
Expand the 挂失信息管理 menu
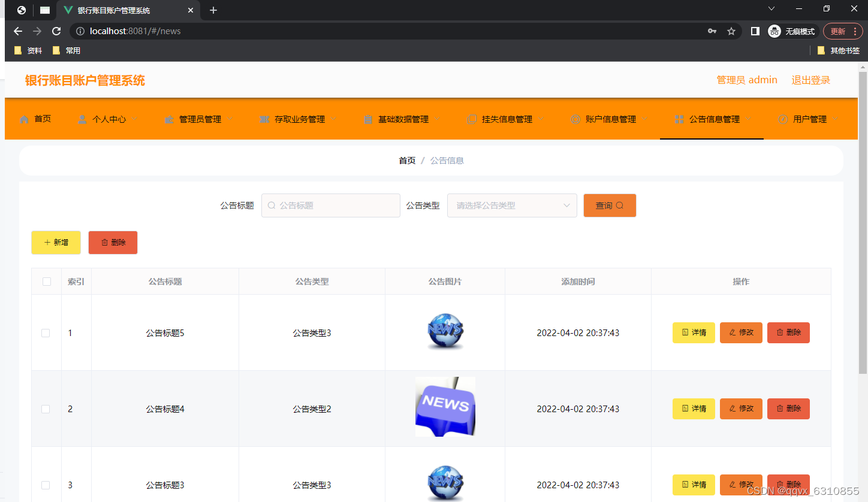[x=506, y=119]
